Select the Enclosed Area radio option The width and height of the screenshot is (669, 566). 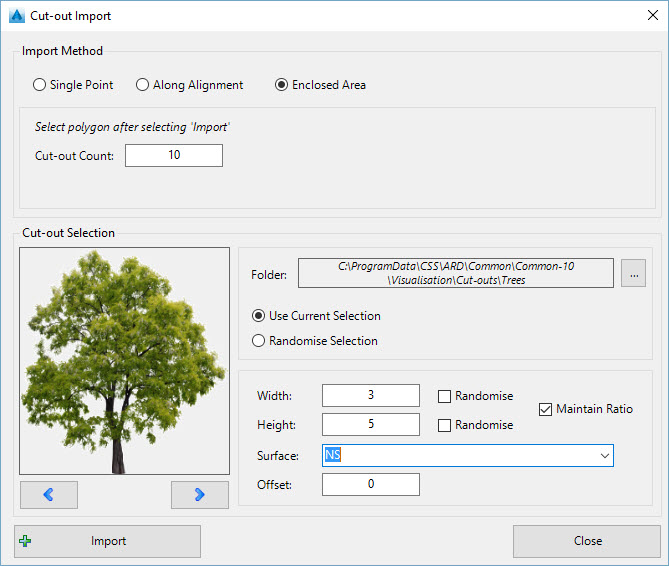pyautogui.click(x=282, y=85)
